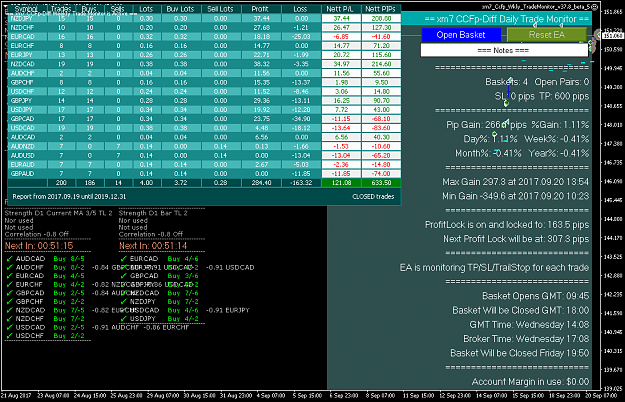
Task: Click the green "121.08" total Nett P/L cell
Action: (x=341, y=183)
